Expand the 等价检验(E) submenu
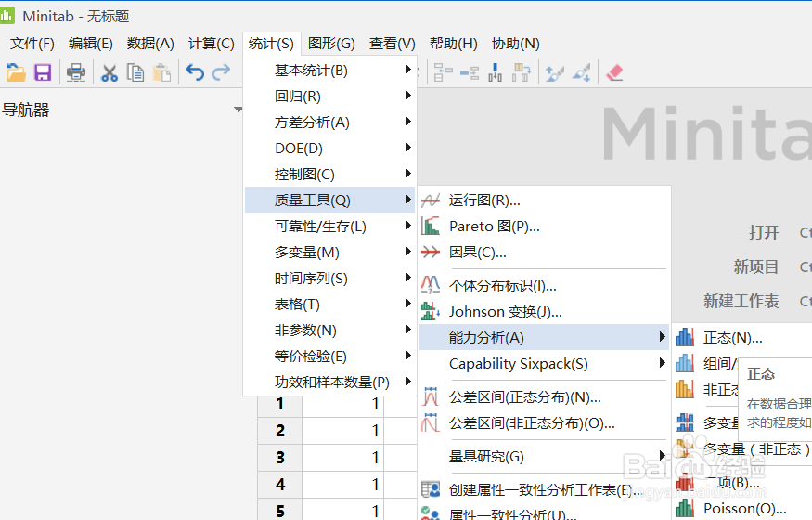812x520 pixels. pos(329,356)
